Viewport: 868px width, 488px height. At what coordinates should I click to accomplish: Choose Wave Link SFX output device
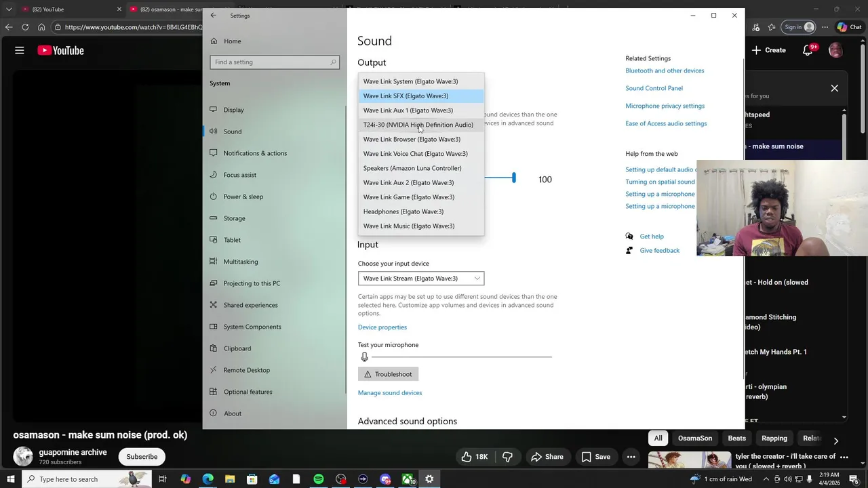(x=421, y=96)
